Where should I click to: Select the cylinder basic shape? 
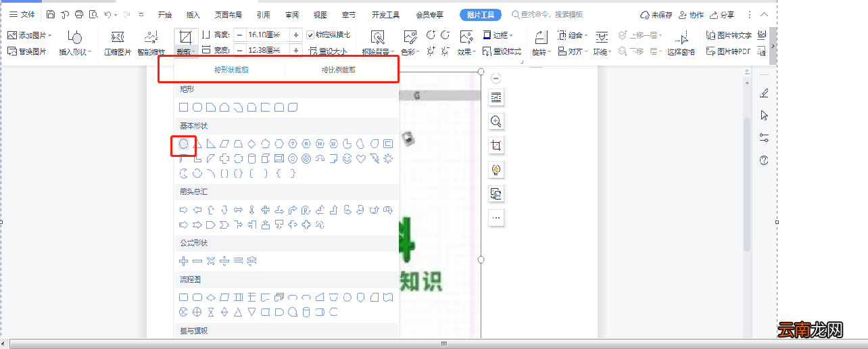[251, 158]
